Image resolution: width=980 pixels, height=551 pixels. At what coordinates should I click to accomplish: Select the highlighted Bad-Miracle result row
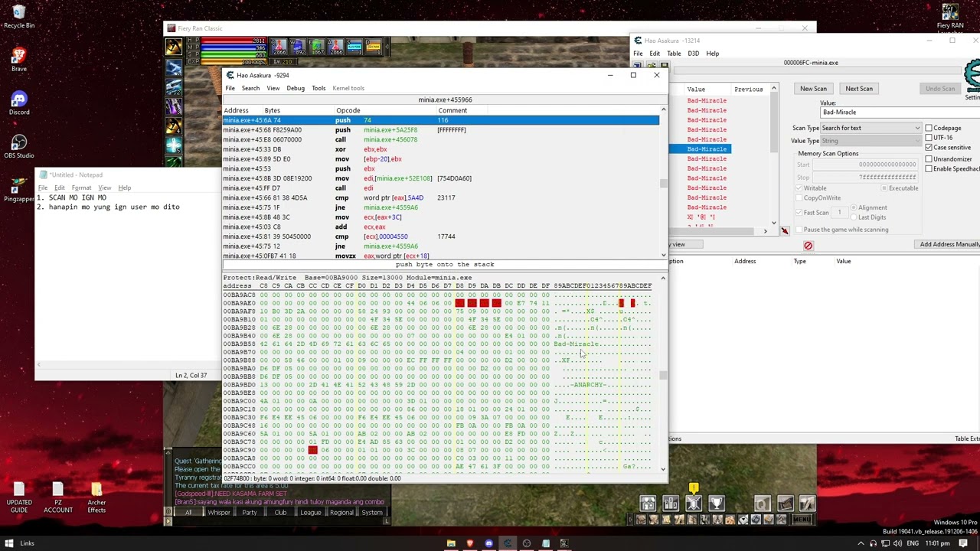coord(700,148)
